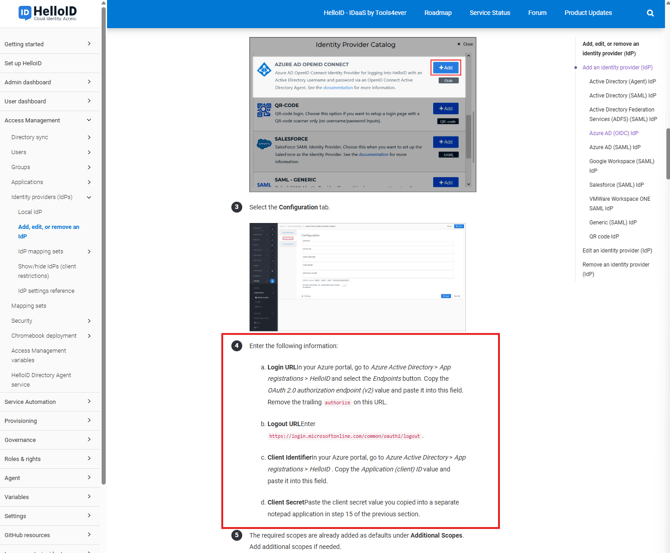The height and width of the screenshot is (553, 670).
Task: Select Local IdP in sidebar
Action: pos(30,212)
